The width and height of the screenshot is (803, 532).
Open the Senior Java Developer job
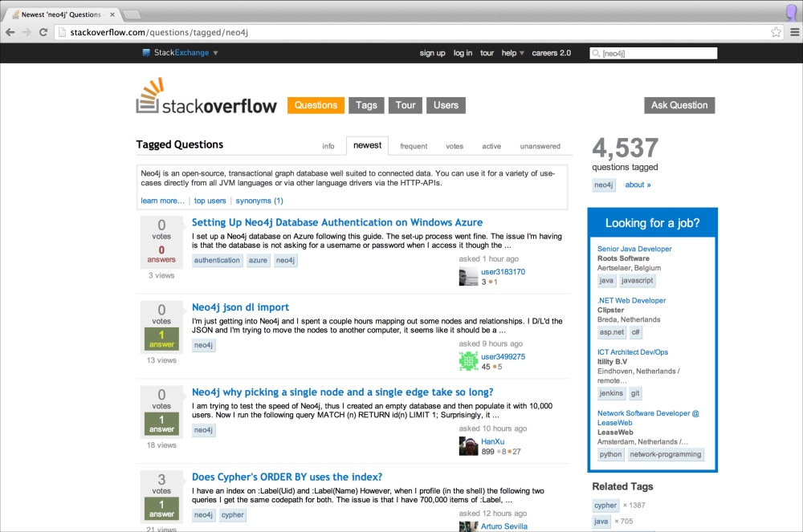pyautogui.click(x=634, y=249)
